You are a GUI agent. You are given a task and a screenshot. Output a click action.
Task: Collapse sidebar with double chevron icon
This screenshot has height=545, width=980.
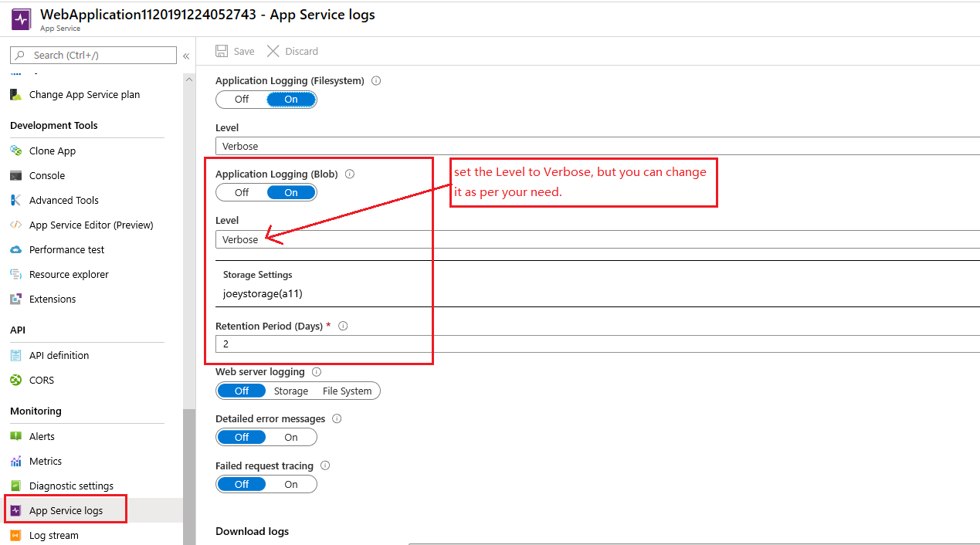(186, 56)
